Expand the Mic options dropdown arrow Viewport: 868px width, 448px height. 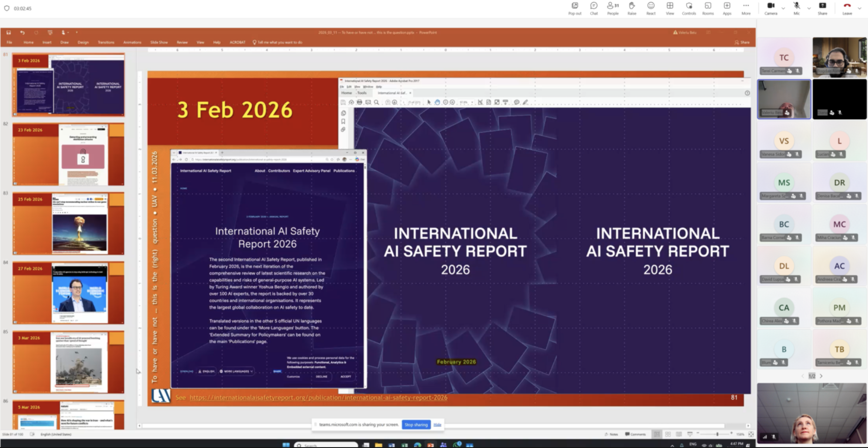[809, 8]
